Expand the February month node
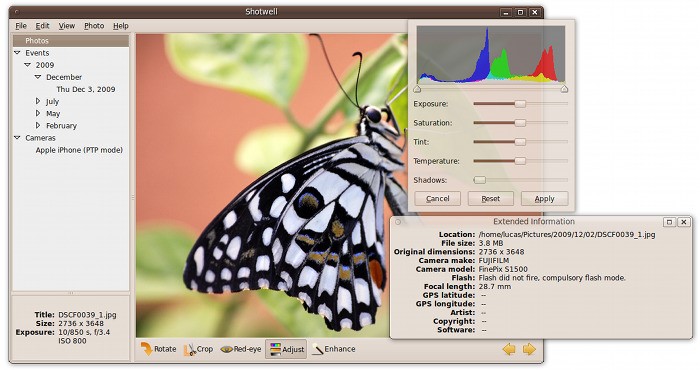 click(x=38, y=125)
